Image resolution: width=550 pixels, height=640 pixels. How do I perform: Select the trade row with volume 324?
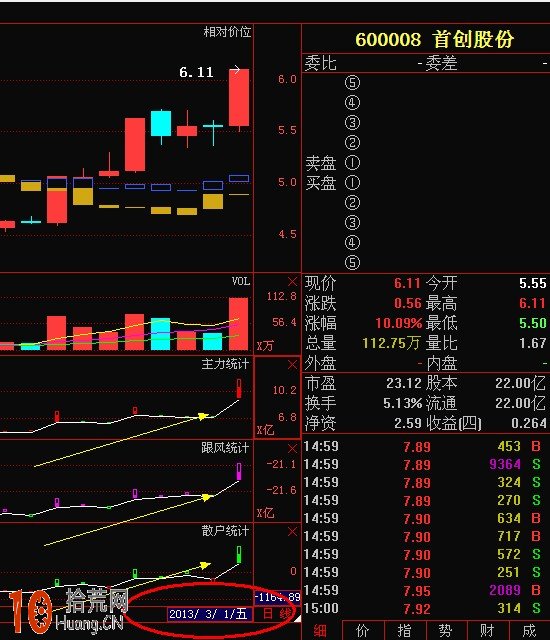point(425,482)
